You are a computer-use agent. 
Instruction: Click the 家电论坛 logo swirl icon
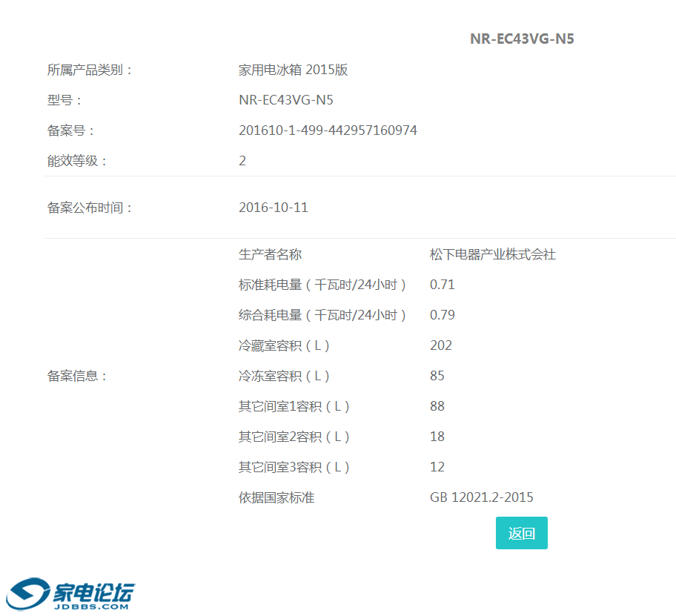click(x=25, y=594)
